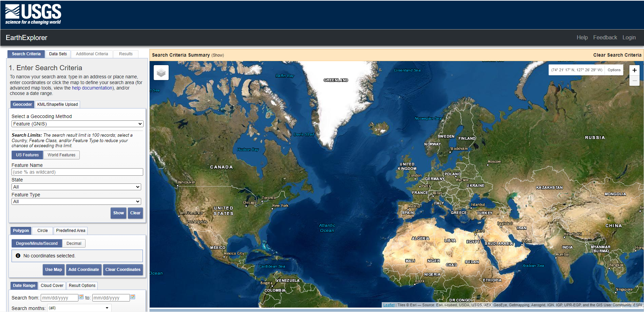The width and height of the screenshot is (644, 312).
Task: Toggle to World Features search
Action: point(61,155)
